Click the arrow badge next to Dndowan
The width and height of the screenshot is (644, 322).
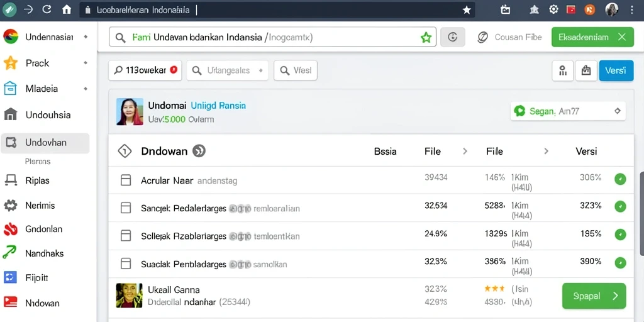coord(199,151)
